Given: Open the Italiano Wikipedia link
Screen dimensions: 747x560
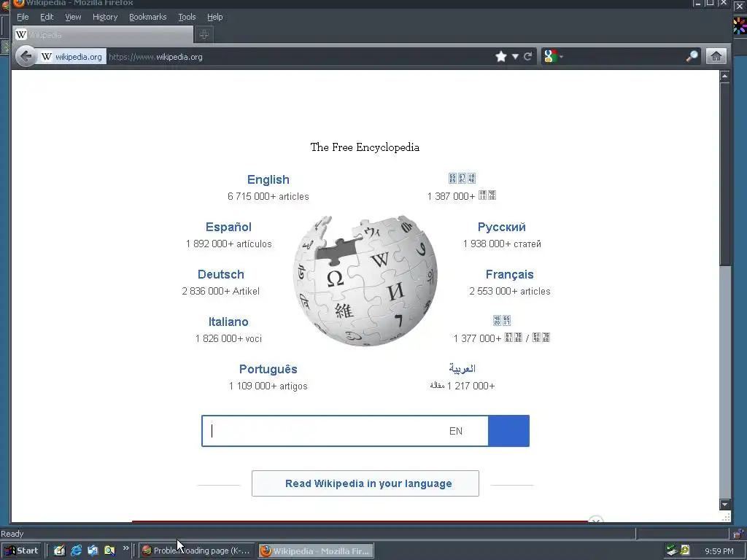Looking at the screenshot, I should pyautogui.click(x=228, y=322).
